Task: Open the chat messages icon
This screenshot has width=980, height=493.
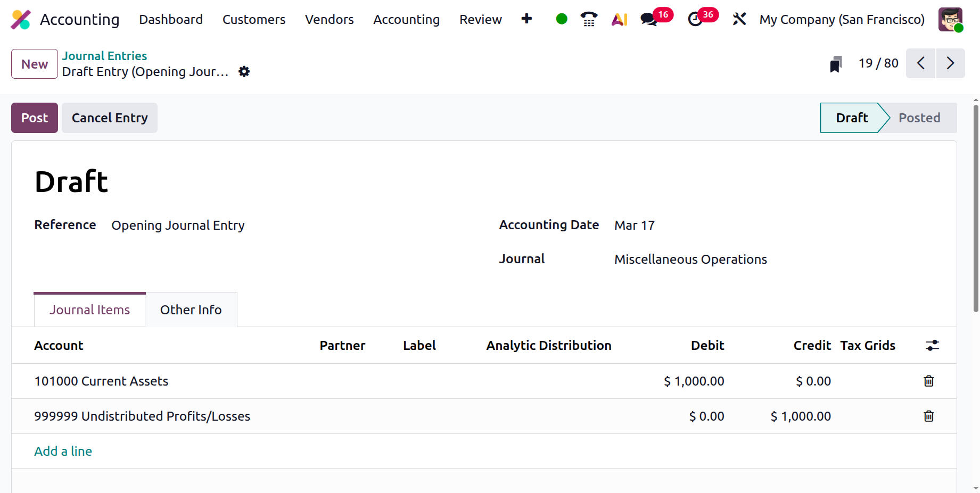Action: [x=648, y=20]
